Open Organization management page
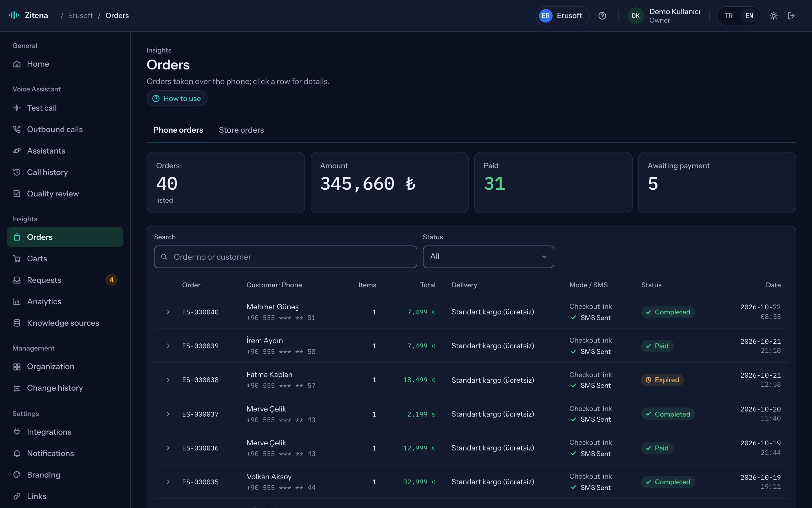812x508 pixels. pos(65,367)
